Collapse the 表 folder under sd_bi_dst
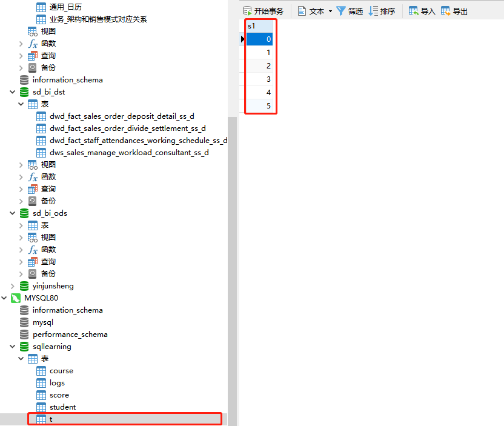Screen dimensions: 504x426 (x=21, y=104)
